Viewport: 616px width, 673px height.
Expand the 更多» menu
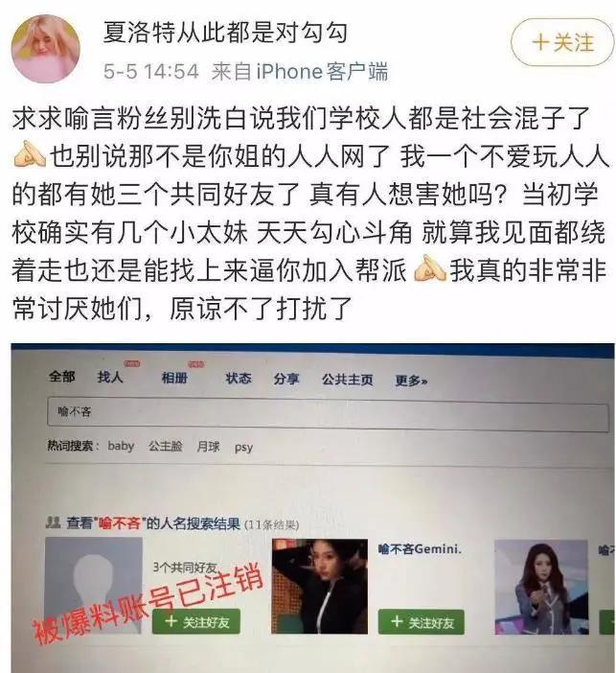click(x=411, y=381)
